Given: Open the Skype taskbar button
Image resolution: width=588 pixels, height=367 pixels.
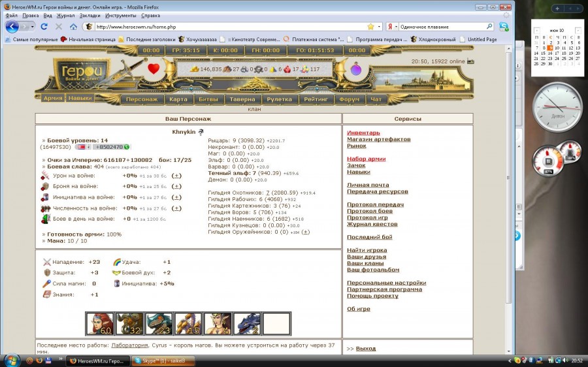Looking at the screenshot, I should [x=163, y=361].
